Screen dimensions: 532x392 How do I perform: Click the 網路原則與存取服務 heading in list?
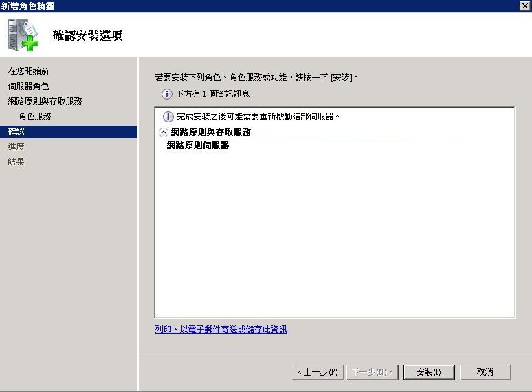[x=211, y=132]
